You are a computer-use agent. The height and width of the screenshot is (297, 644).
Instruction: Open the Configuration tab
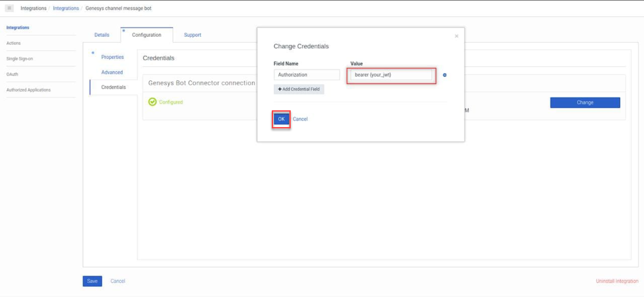[x=147, y=35]
